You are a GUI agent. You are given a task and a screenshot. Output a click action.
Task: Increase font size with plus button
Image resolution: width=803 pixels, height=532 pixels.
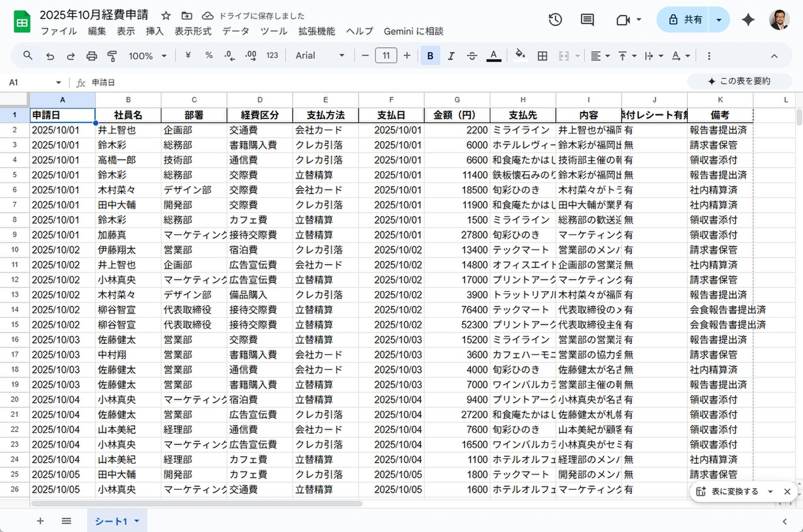pyautogui.click(x=407, y=56)
